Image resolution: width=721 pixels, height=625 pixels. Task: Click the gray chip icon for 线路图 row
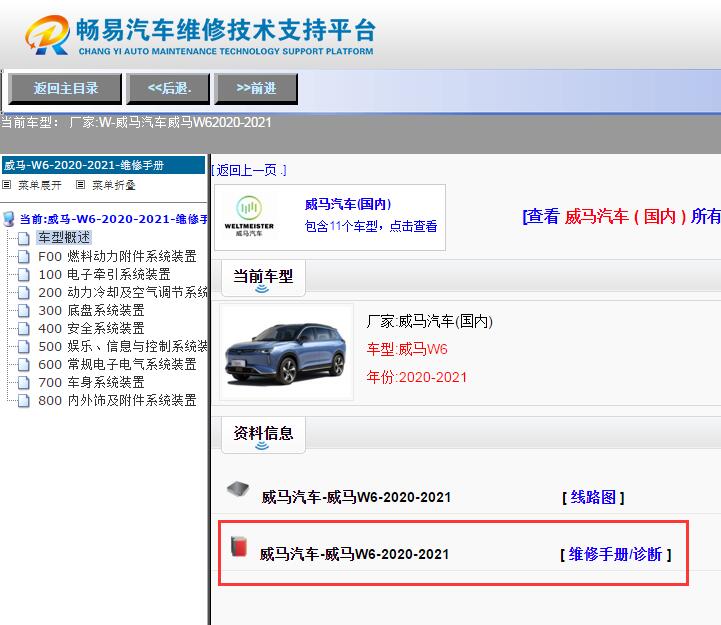[238, 489]
